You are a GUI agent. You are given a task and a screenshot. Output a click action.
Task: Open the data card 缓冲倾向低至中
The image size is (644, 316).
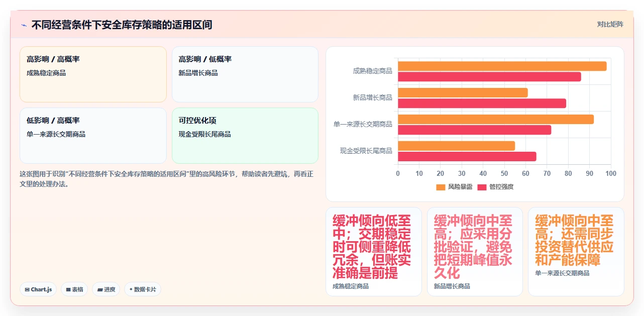(374, 252)
